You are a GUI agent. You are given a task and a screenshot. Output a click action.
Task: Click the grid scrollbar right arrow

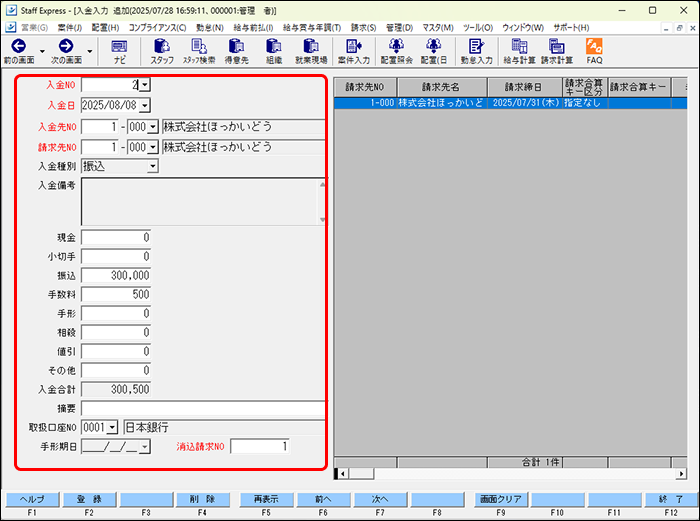(681, 474)
